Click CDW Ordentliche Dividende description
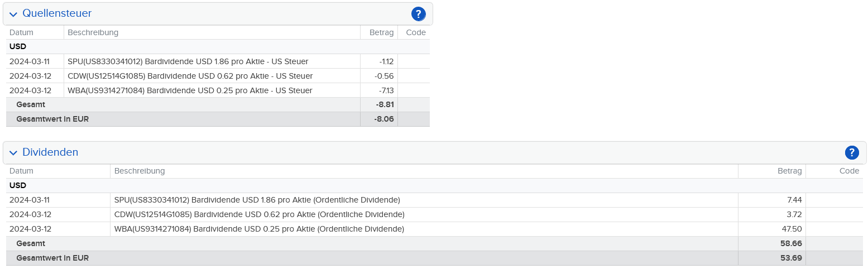Image resolution: width=868 pixels, height=269 pixels. click(x=259, y=214)
